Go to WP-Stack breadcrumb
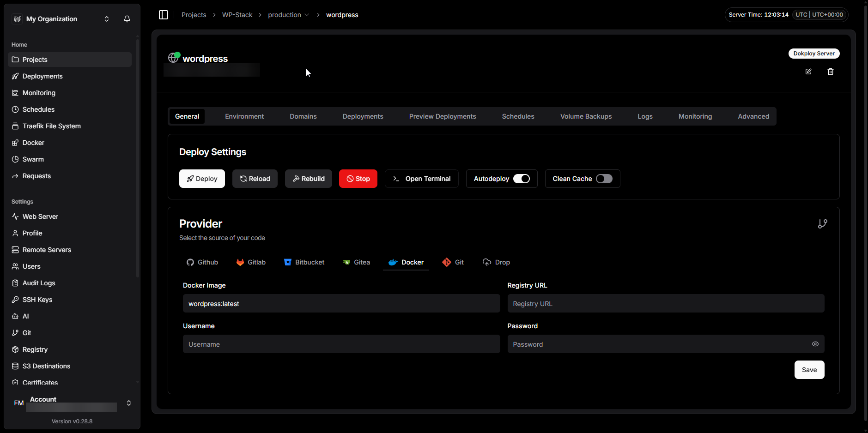 point(237,15)
